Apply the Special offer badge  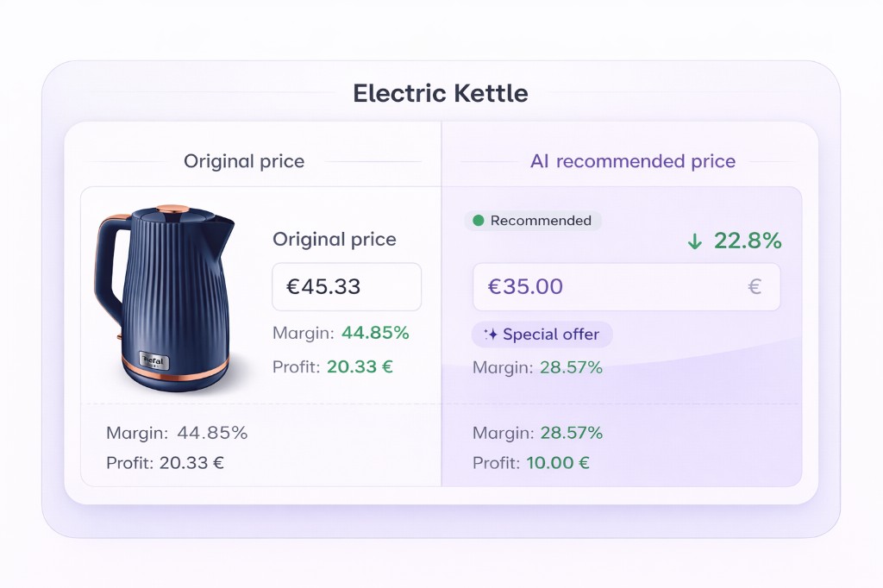(x=542, y=335)
